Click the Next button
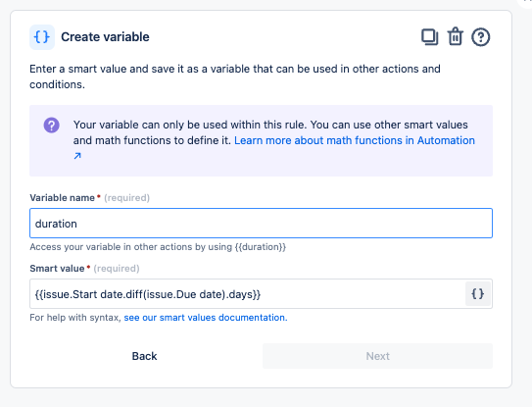The height and width of the screenshot is (407, 532). 377,356
